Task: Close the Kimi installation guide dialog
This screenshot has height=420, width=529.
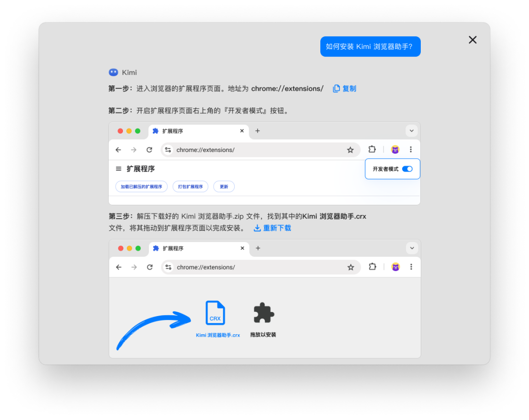Action: (472, 40)
